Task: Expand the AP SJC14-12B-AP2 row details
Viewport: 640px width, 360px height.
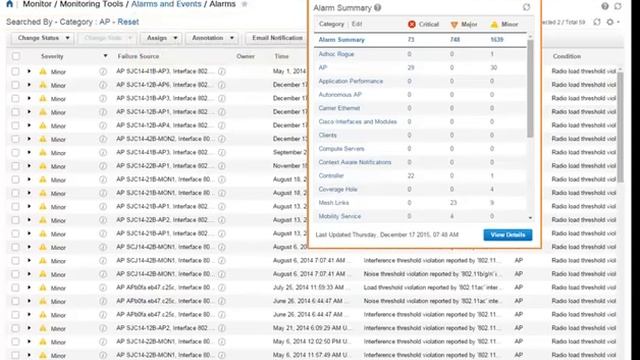Action: [x=29, y=328]
